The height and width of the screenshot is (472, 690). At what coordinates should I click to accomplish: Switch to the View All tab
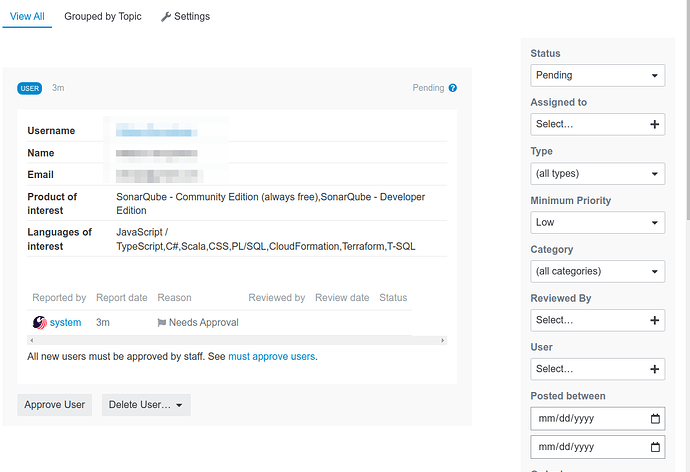[x=27, y=17]
